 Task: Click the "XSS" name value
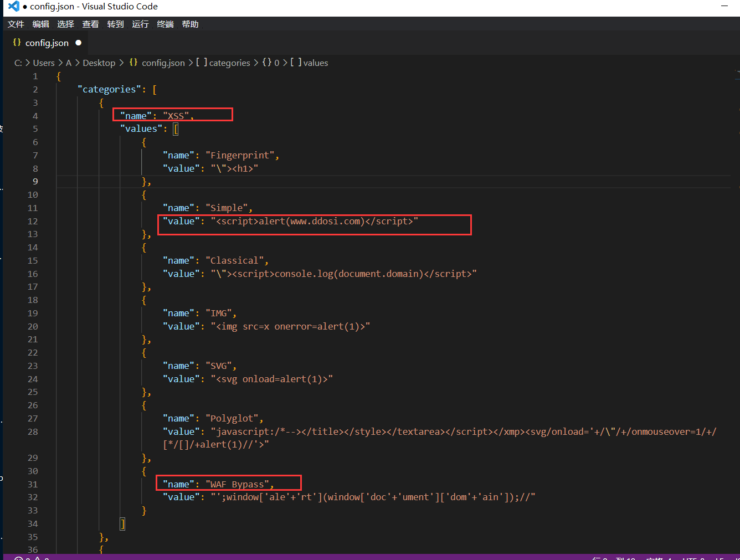coord(176,116)
